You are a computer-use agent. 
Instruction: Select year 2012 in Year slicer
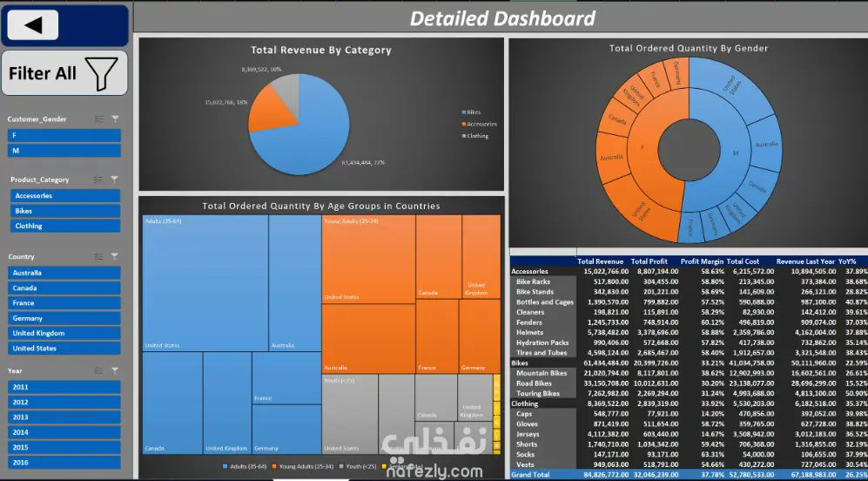[64, 403]
